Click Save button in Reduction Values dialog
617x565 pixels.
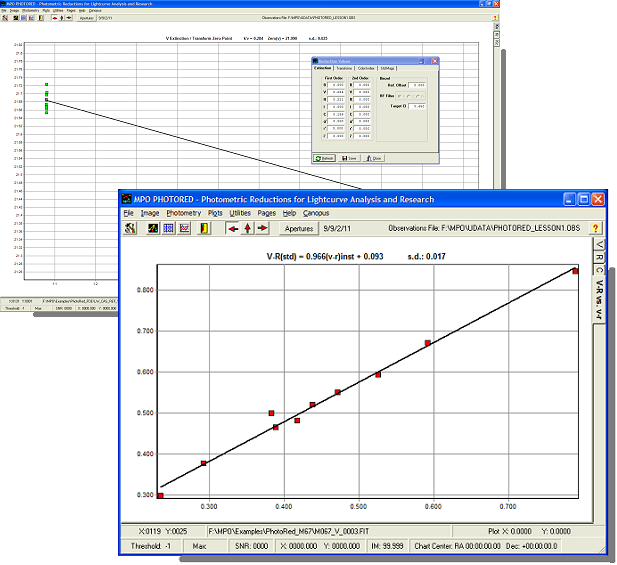tap(349, 158)
